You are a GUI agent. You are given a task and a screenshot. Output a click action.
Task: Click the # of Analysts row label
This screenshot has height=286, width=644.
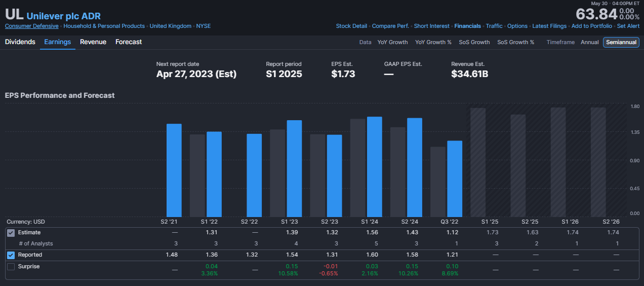tap(35, 244)
